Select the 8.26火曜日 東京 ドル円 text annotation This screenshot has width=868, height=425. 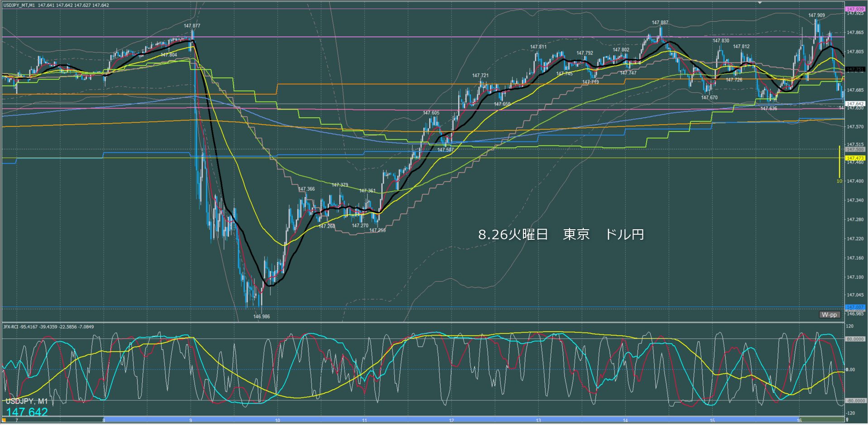[561, 234]
